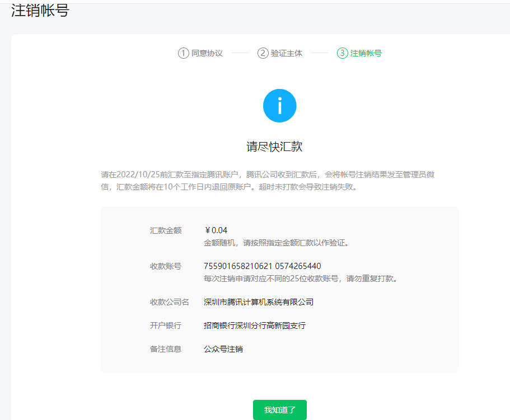Click the hint 金额随机，请按照指定金额汇款以作验证
Viewport: 510px width, 420px height.
click(276, 243)
